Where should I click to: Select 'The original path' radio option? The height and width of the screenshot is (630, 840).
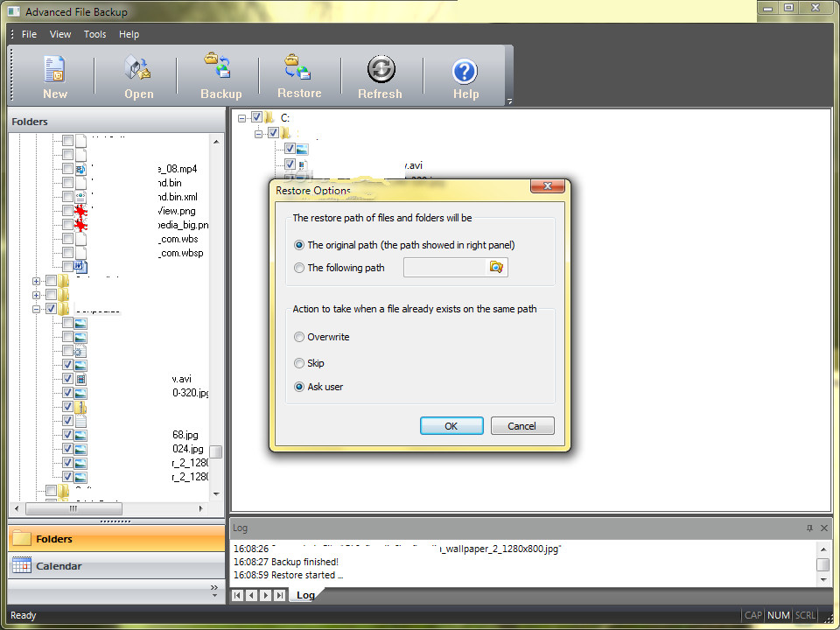tap(299, 245)
